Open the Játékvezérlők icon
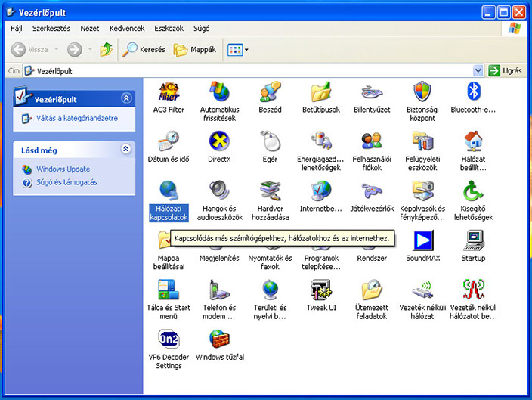The height and width of the screenshot is (400, 532). click(372, 191)
